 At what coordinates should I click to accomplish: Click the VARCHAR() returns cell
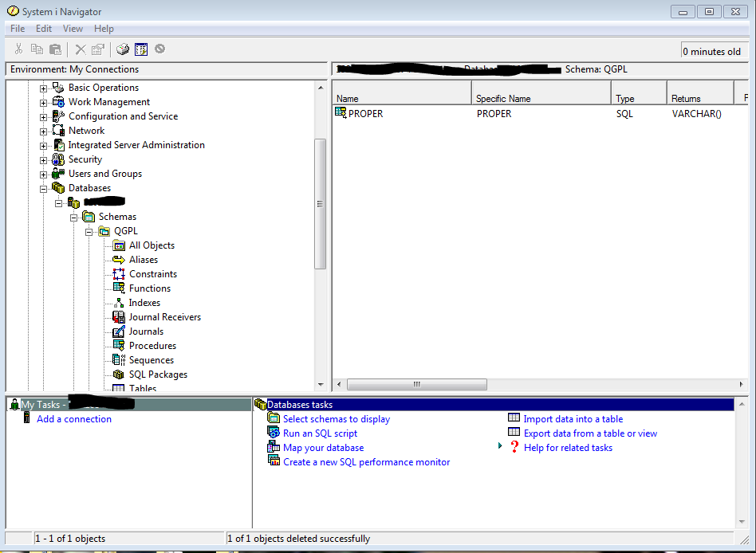(697, 114)
